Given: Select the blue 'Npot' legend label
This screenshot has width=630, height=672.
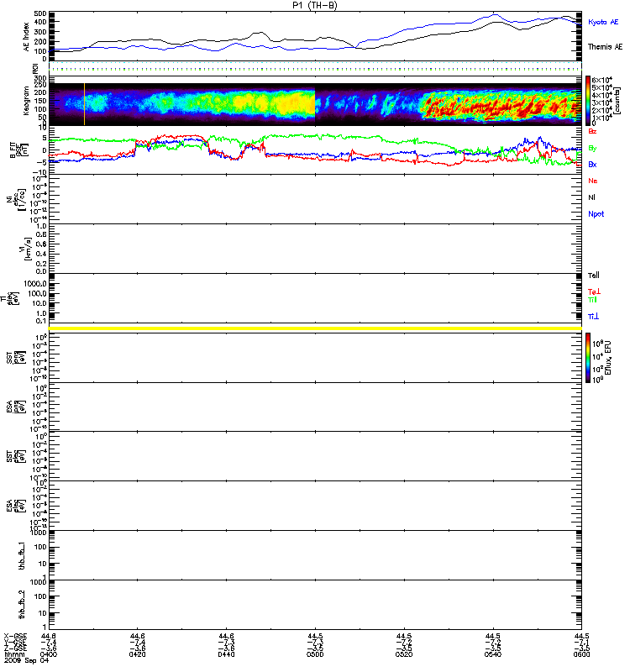Looking at the screenshot, I should point(596,214).
